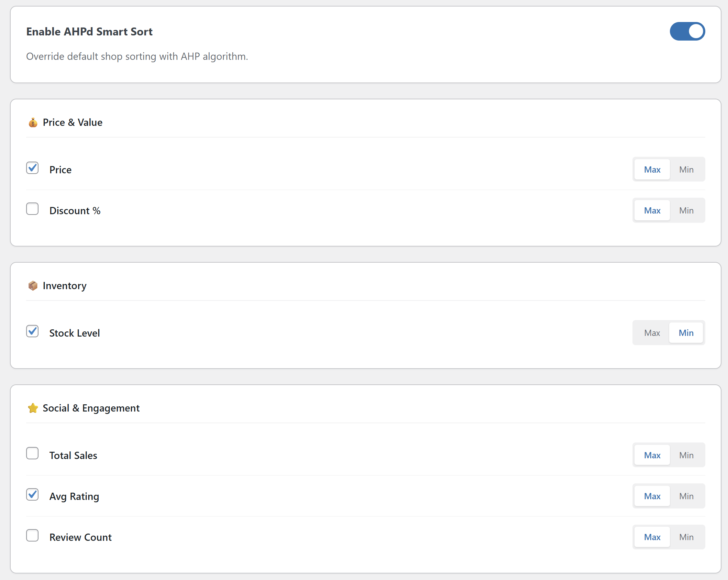Uncheck the Avg Rating criterion
The image size is (728, 580).
[x=32, y=495]
